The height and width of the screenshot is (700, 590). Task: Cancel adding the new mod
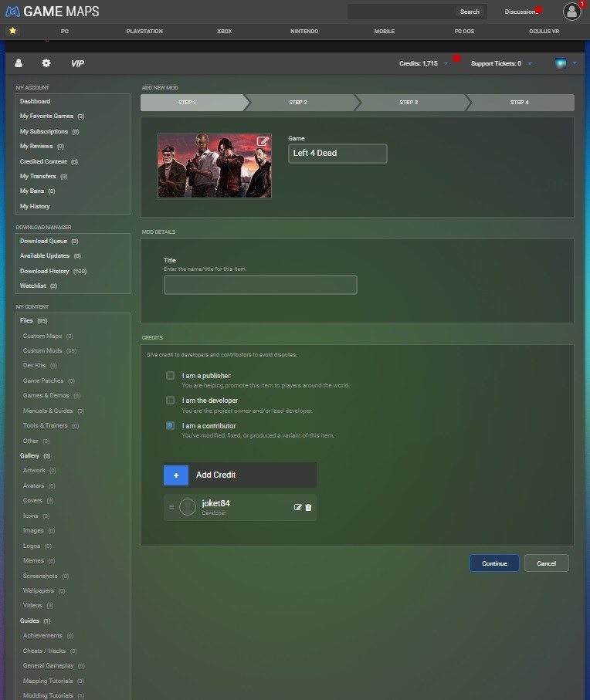coord(546,563)
